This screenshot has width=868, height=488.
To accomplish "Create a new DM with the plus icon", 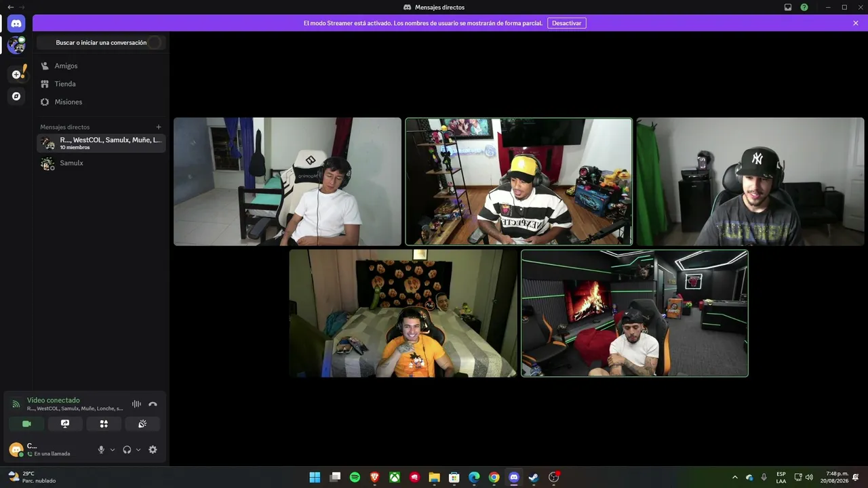I will coord(159,127).
